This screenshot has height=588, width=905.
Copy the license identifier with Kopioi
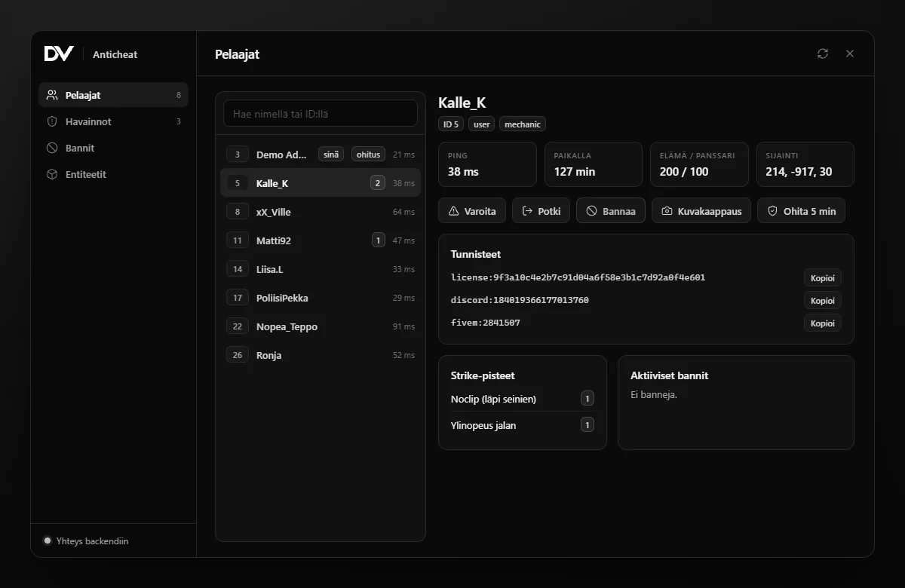point(823,278)
